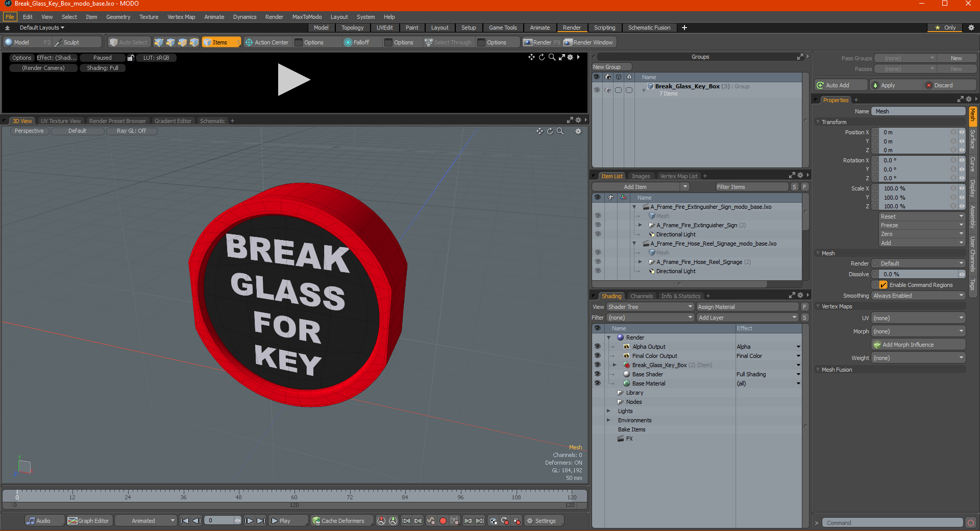The height and width of the screenshot is (531, 980).
Task: Toggle visibility of A_Frame_Fire_Extinguisher_Sign item
Action: pyautogui.click(x=598, y=225)
